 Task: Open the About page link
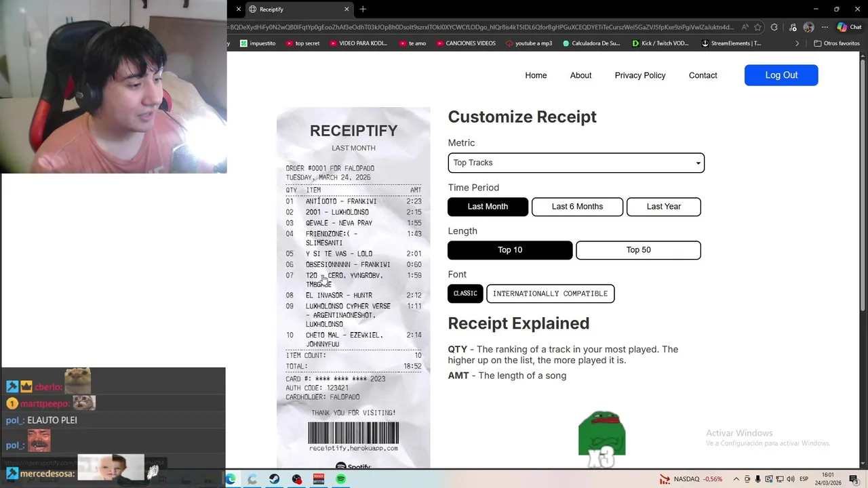point(580,75)
